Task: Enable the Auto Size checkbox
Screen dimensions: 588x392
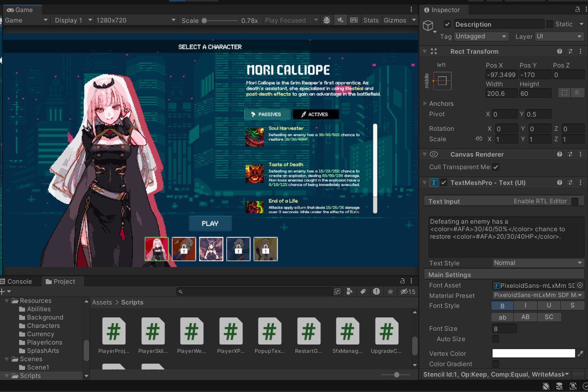Action: coord(495,339)
